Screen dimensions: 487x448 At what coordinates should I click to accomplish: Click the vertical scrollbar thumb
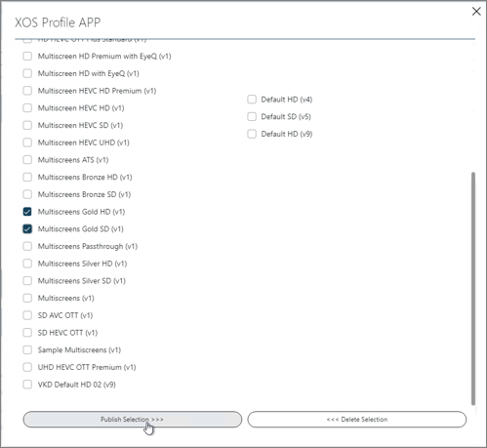click(473, 289)
